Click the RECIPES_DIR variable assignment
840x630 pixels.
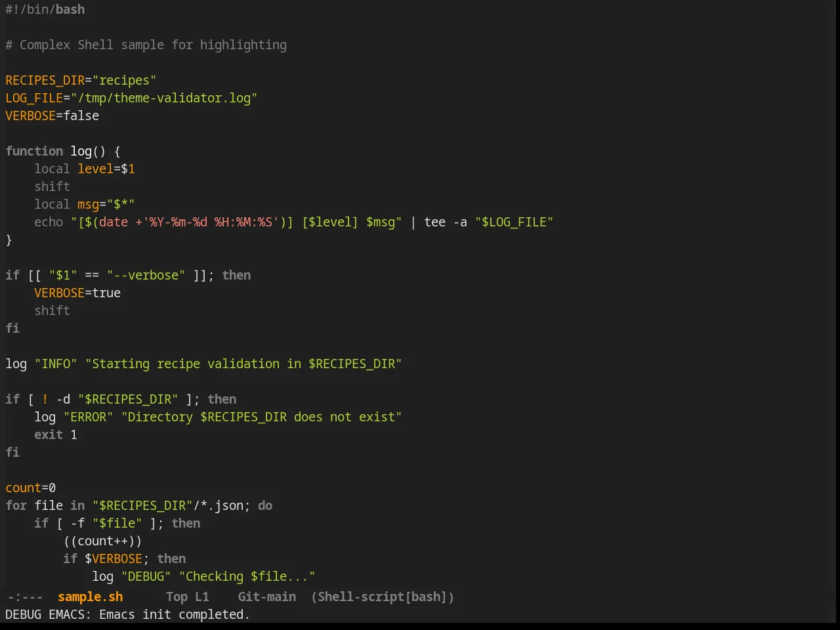[81, 81]
